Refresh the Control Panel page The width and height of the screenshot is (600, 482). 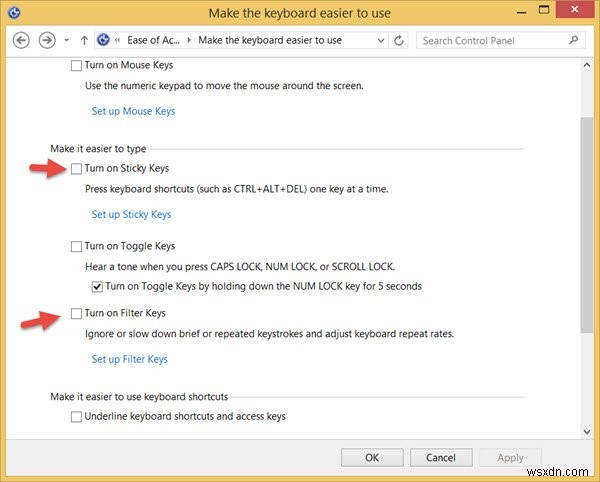pyautogui.click(x=400, y=41)
